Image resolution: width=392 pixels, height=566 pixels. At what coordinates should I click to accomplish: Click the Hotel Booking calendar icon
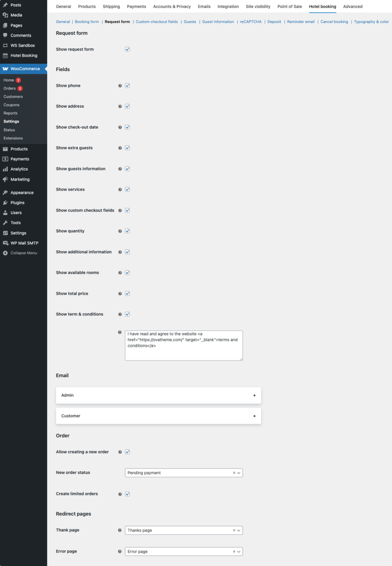point(5,55)
